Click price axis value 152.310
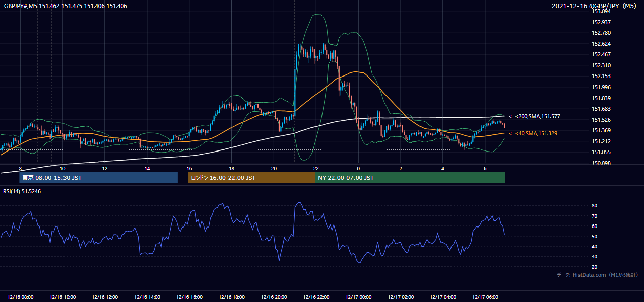 click(601, 65)
